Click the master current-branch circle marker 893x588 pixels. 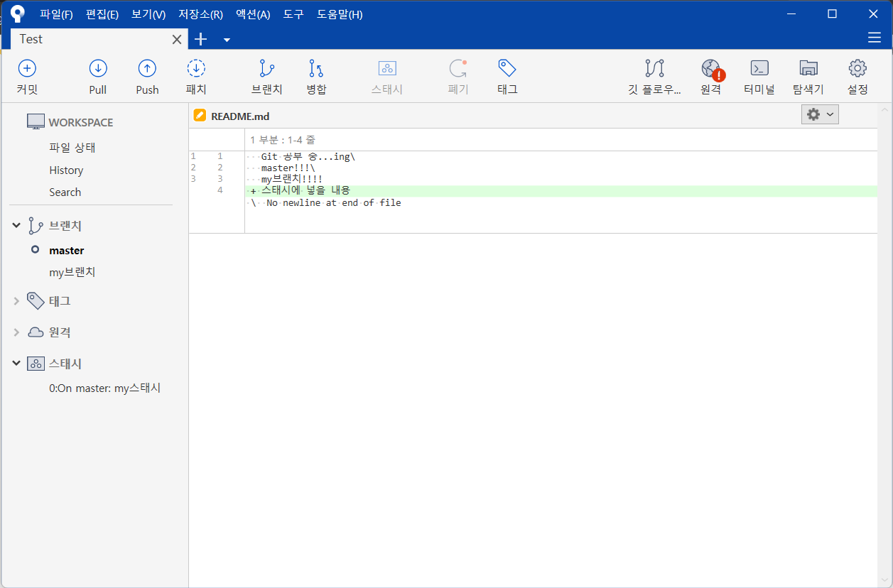(35, 250)
